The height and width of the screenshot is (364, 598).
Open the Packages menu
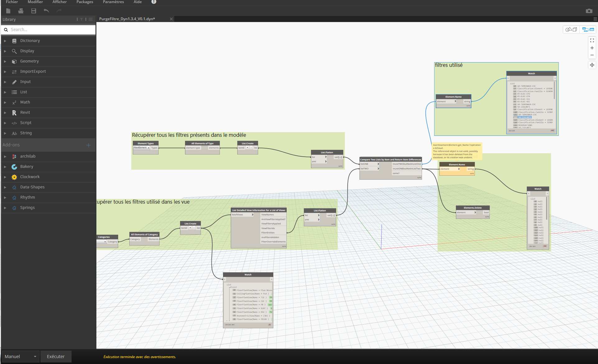(85, 2)
